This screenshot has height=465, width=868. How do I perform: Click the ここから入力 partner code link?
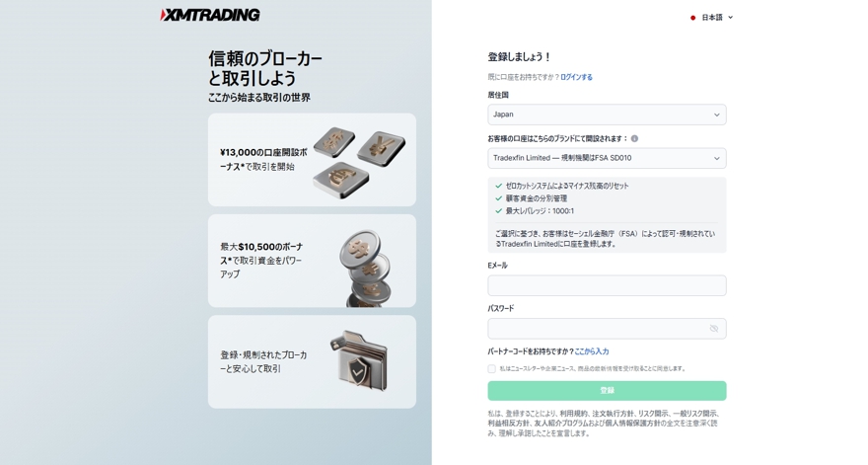point(591,351)
